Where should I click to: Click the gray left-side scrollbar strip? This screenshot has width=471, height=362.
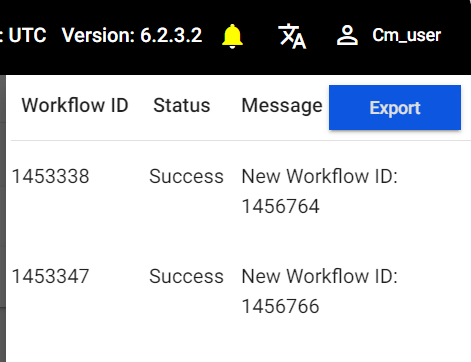3,218
